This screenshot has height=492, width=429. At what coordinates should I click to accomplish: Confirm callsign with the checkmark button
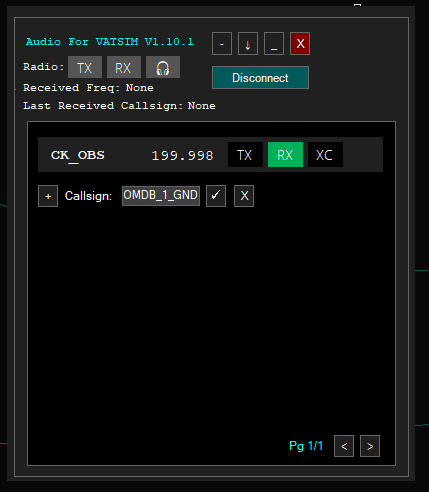tap(216, 196)
